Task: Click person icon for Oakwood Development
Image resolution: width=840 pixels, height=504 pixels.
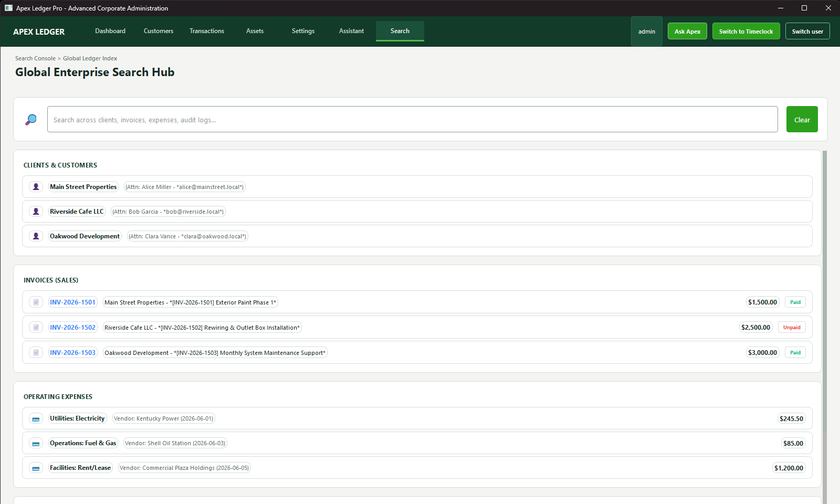Action: tap(36, 236)
